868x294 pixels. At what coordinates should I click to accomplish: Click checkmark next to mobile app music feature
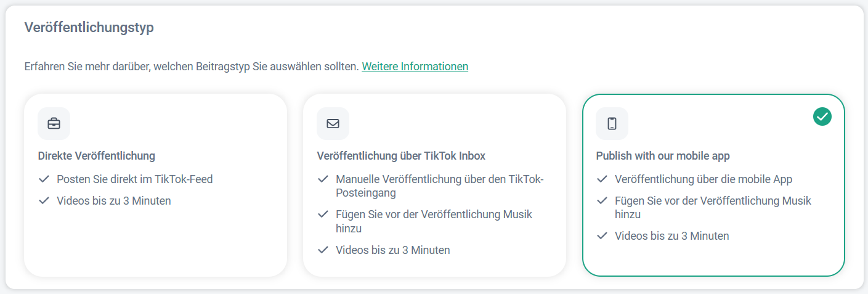click(x=602, y=201)
